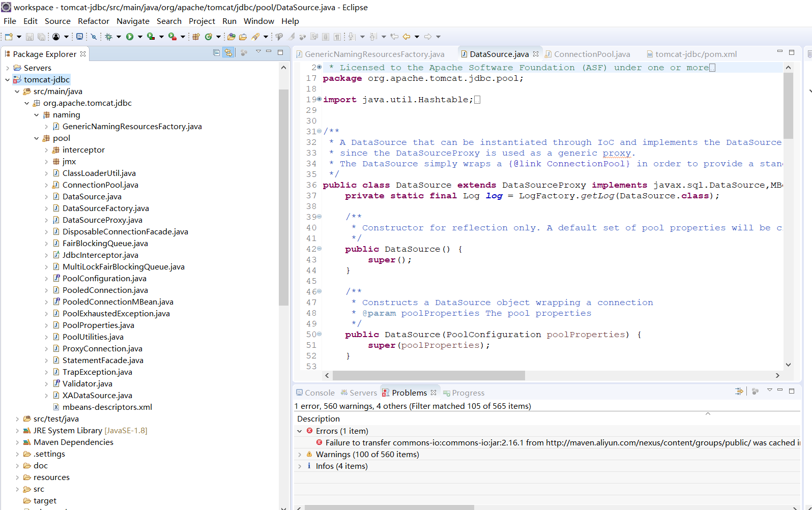Screen dimensions: 812x510
Task: Open Problems view filter configuration icon
Action: (x=739, y=391)
